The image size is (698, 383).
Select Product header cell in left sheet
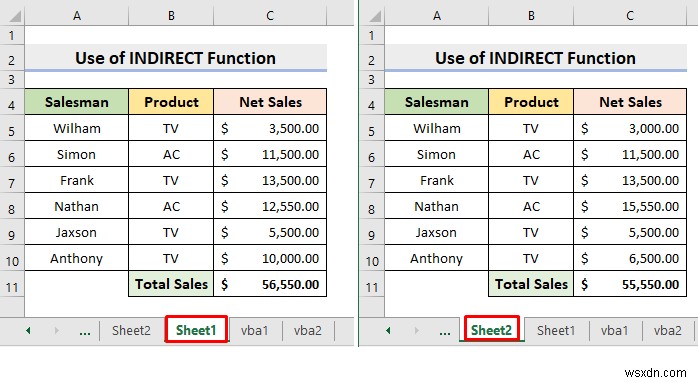click(x=171, y=102)
